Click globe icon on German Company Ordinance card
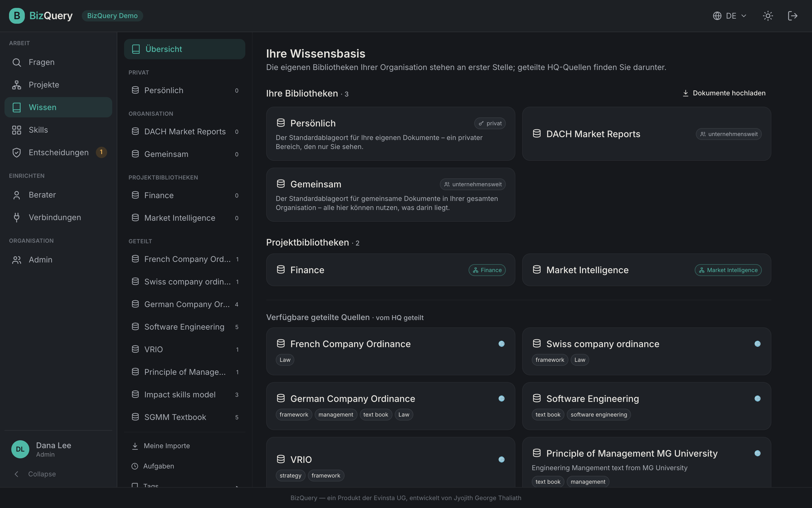 501,398
